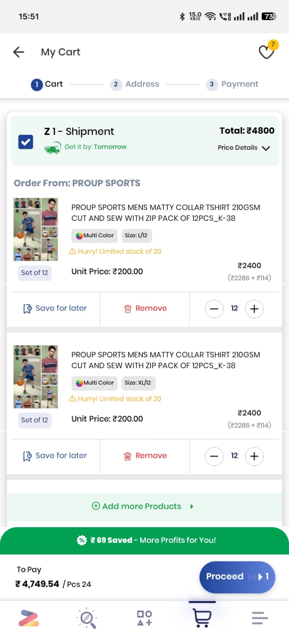Open the Size: XL/12 selector
The image size is (289, 644).
(138, 383)
